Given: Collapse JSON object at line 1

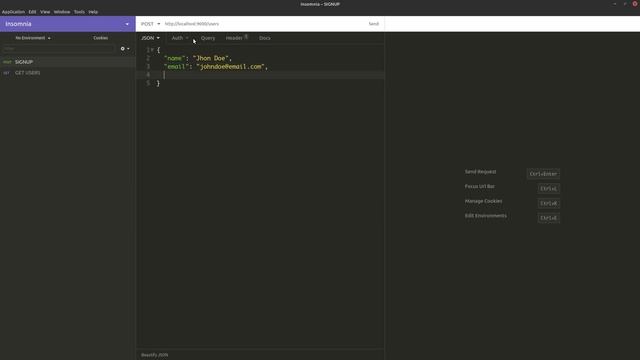Looking at the screenshot, I should pos(152,50).
